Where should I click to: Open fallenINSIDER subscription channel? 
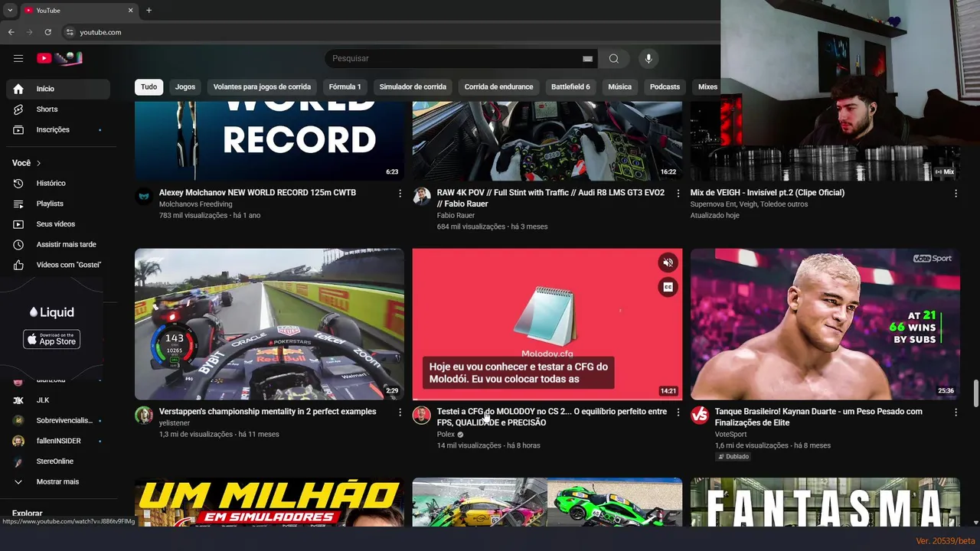pyautogui.click(x=58, y=441)
